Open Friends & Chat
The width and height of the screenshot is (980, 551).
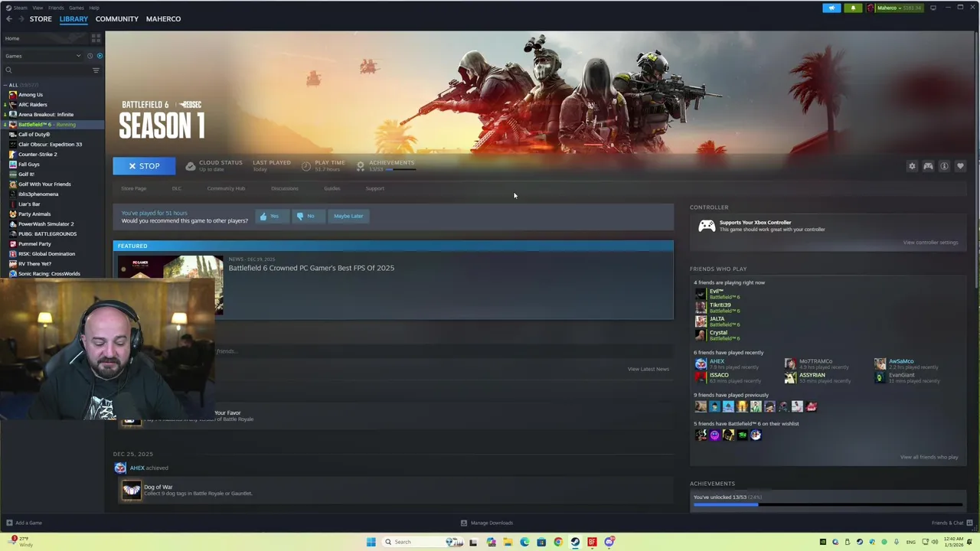[952, 523]
